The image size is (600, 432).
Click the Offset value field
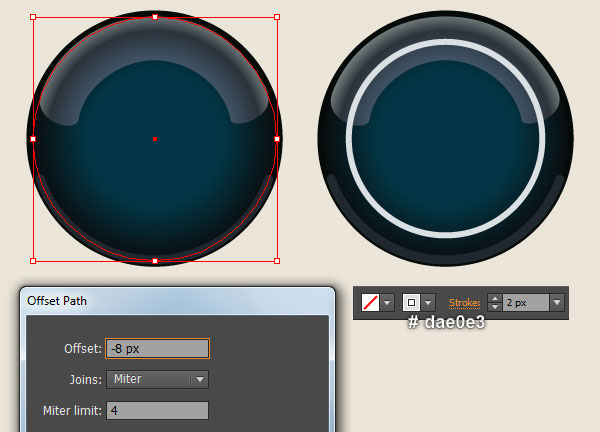click(157, 349)
